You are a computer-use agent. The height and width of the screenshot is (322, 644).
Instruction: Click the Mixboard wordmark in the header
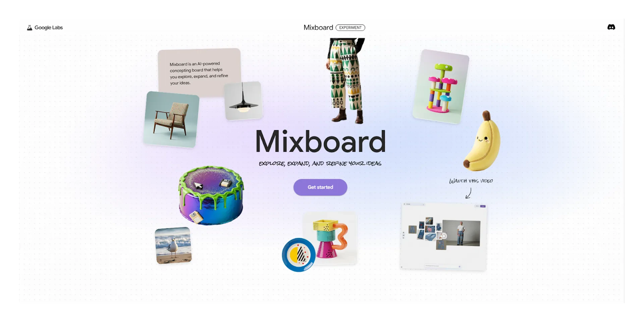tap(318, 27)
